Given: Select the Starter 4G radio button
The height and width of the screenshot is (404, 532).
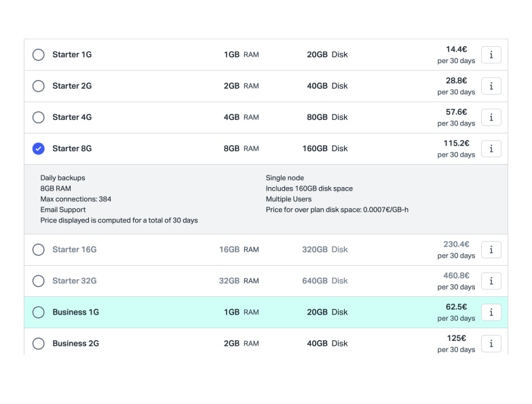Looking at the screenshot, I should pyautogui.click(x=39, y=117).
